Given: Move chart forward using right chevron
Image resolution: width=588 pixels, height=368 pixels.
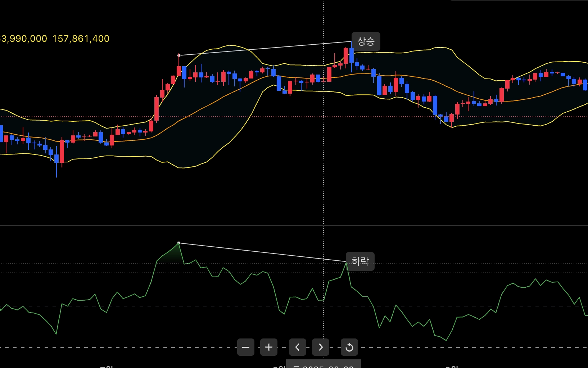Looking at the screenshot, I should [x=321, y=347].
